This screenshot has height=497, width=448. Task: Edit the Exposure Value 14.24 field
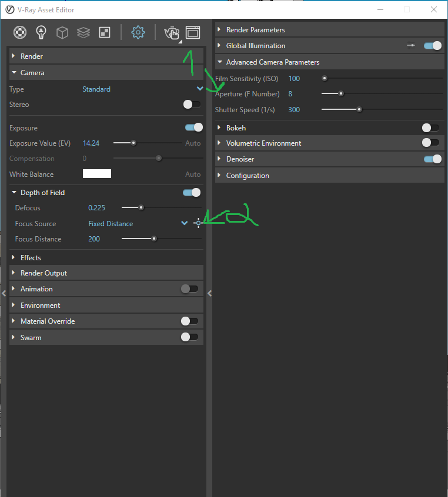tap(91, 143)
